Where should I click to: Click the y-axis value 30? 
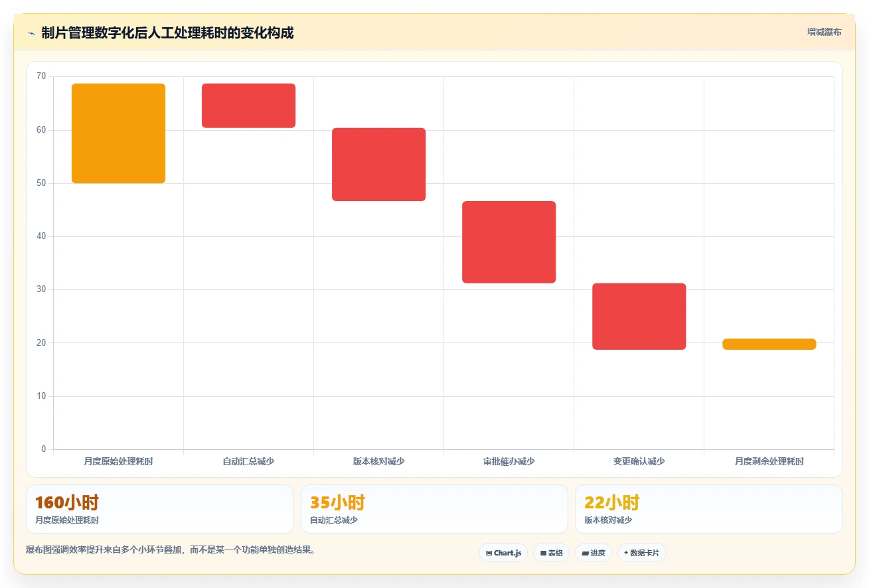[x=41, y=289]
